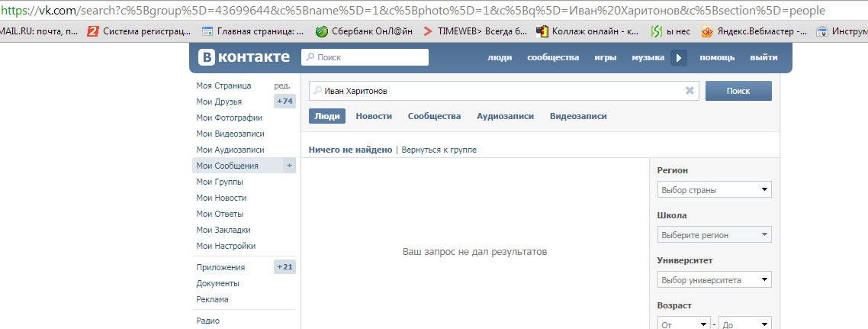Open the MAIL.RU почта bookmark
Screen dimensions: 868x329
coord(39,31)
